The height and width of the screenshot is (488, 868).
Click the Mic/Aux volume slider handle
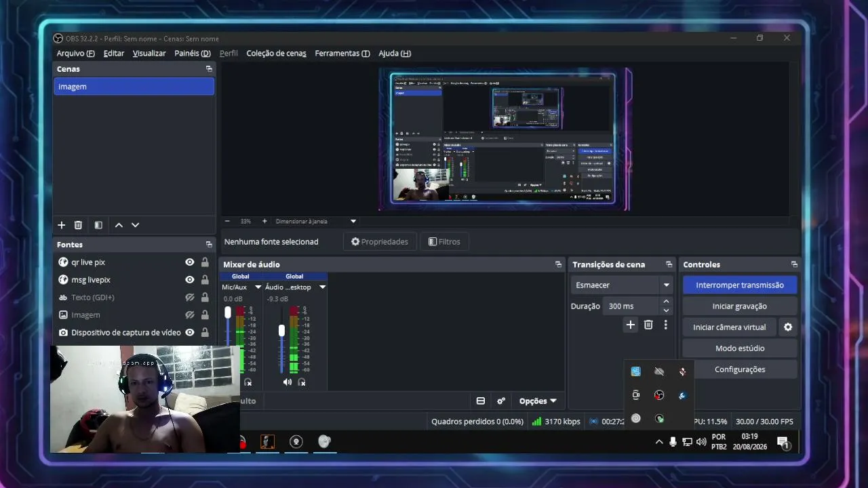(x=228, y=312)
